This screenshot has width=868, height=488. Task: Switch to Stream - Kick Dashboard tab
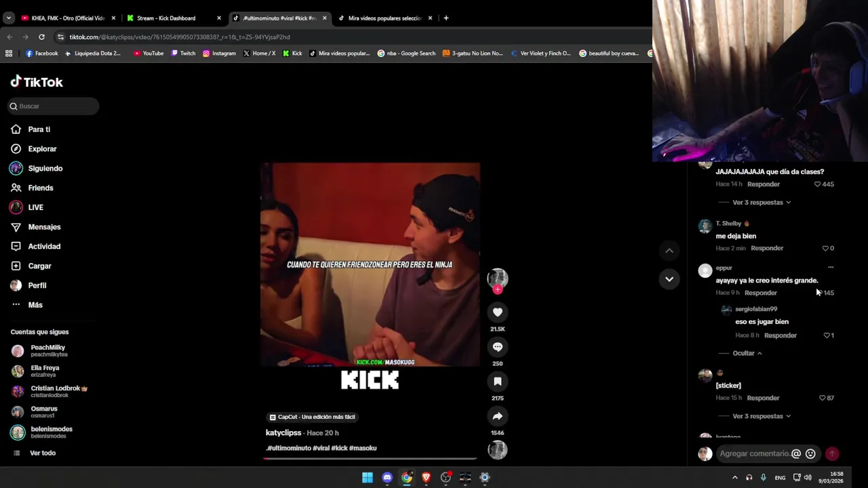174,18
